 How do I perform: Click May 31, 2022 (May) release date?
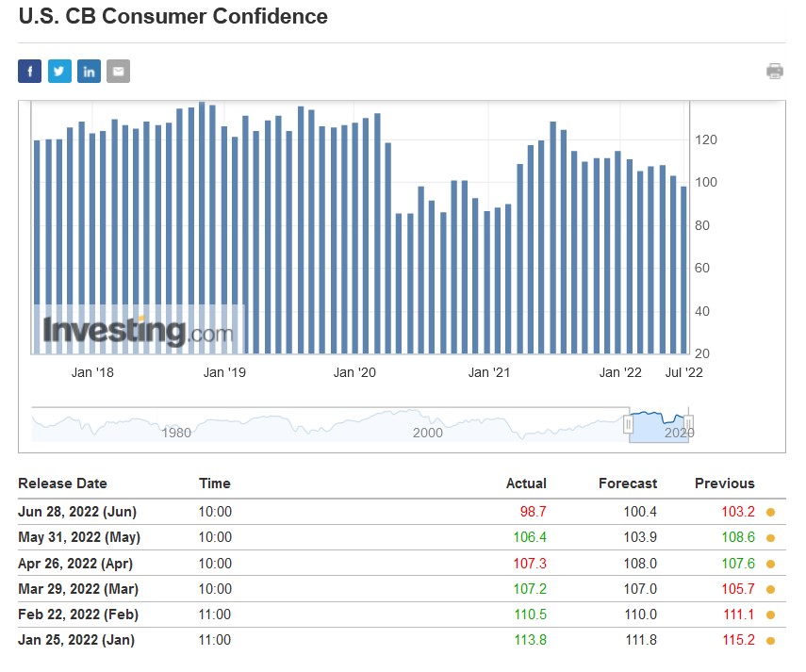point(79,537)
